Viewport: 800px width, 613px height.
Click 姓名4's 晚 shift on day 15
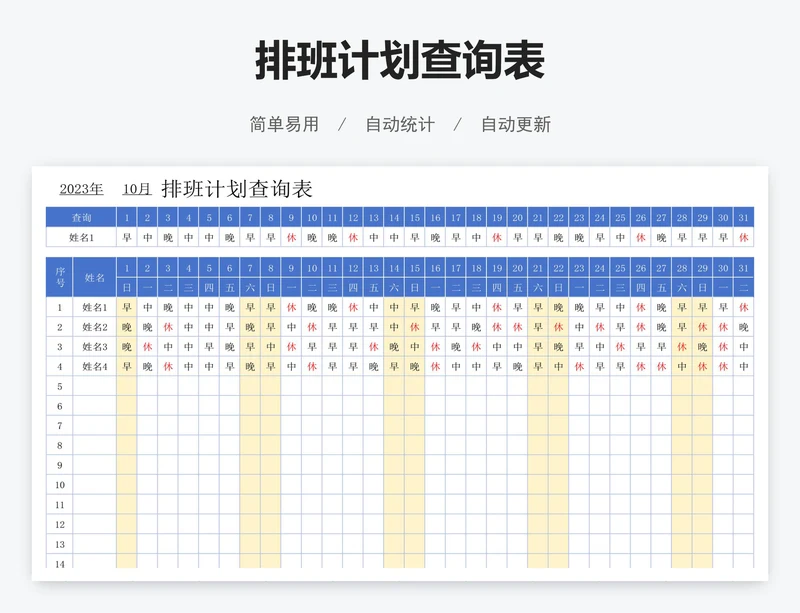(x=415, y=366)
